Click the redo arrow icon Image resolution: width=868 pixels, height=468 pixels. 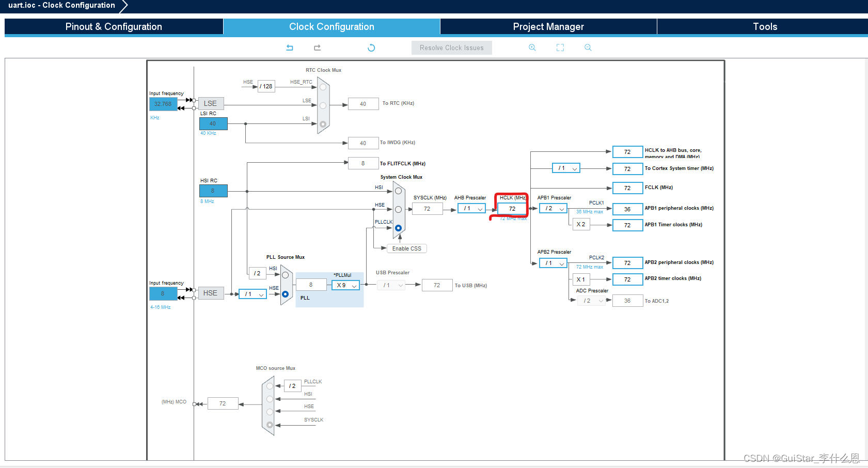317,48
